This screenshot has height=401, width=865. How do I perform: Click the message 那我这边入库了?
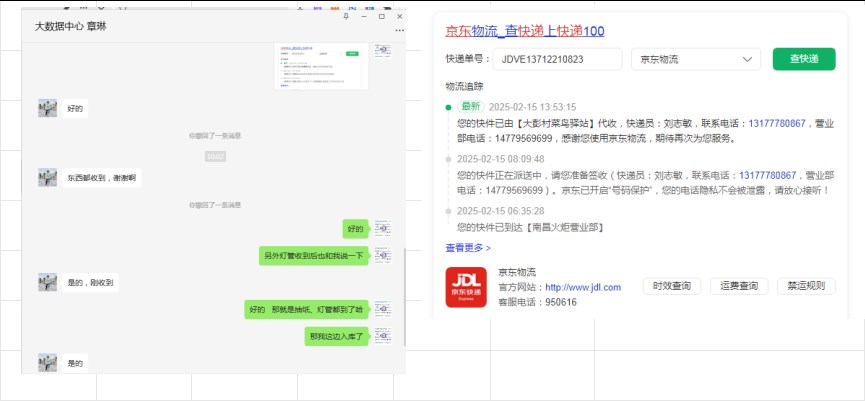pos(336,336)
